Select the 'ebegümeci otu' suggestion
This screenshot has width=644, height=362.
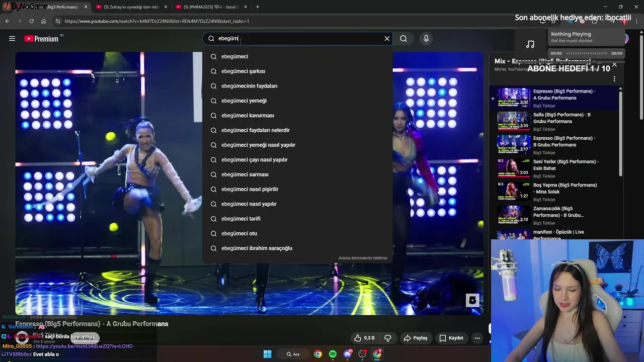pos(297,233)
